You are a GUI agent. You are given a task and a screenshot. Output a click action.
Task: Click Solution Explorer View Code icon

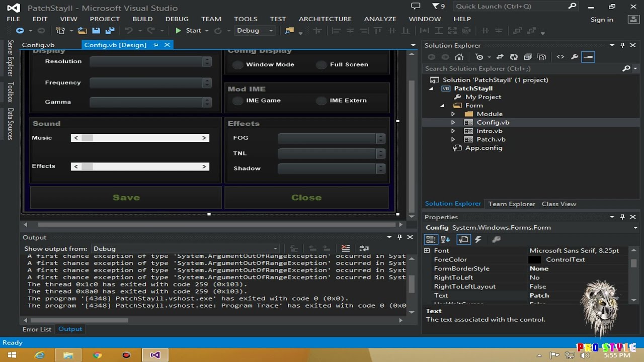pos(560,57)
